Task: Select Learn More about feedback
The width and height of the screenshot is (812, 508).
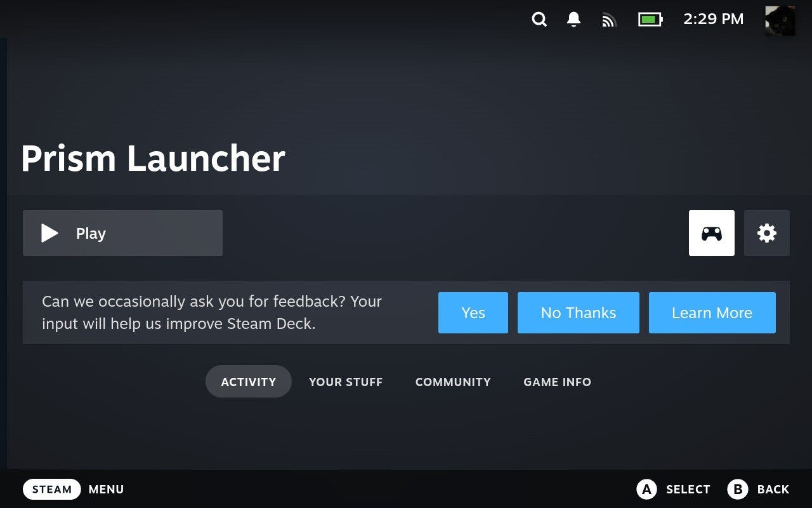Action: click(712, 312)
